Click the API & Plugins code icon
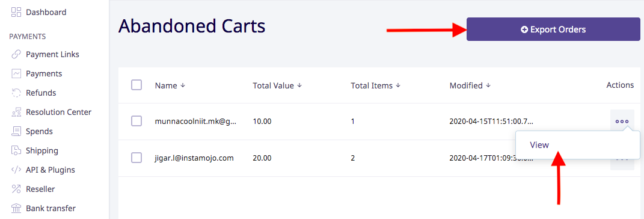The width and height of the screenshot is (644, 219). point(16,170)
